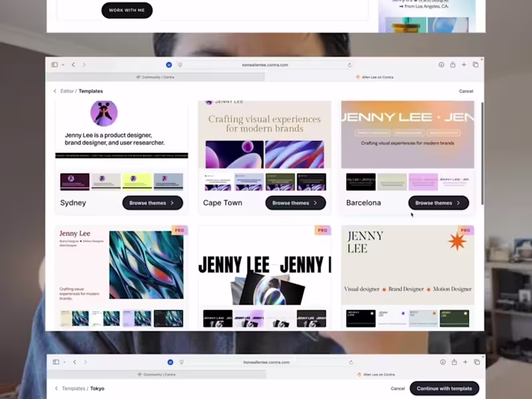
Task: Click sidebar toggle icon in bottom browser window
Action: [x=56, y=362]
